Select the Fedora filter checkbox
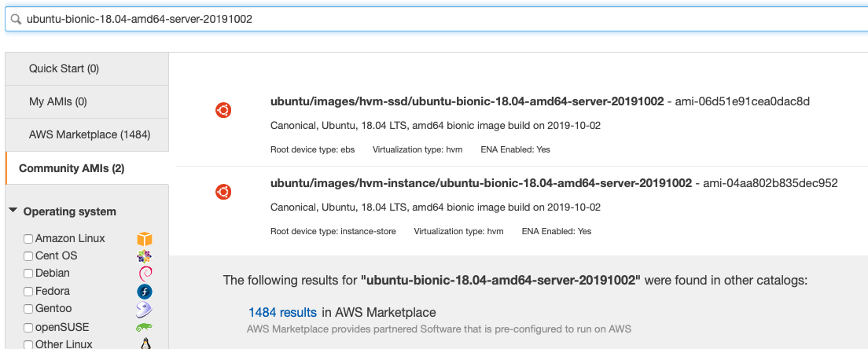 (28, 292)
